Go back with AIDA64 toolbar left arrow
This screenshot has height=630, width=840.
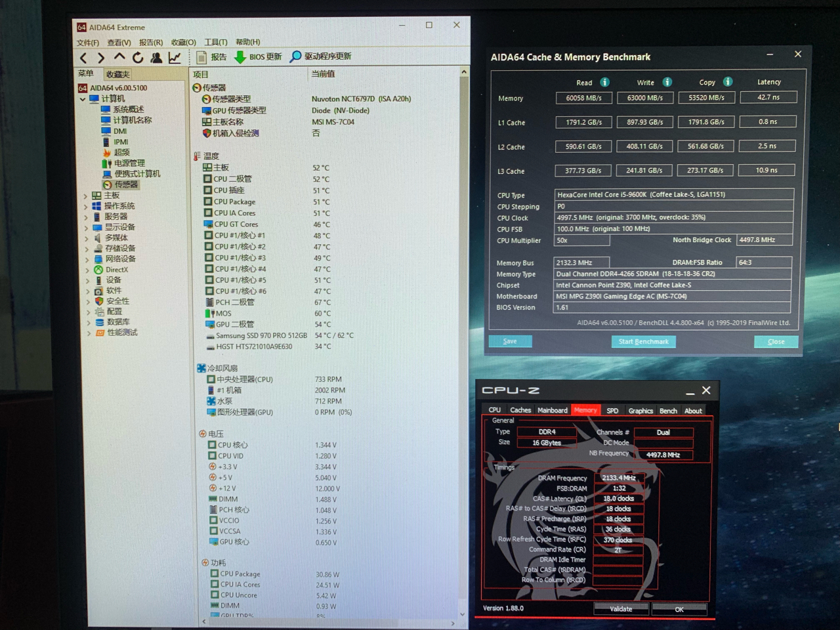coord(83,58)
